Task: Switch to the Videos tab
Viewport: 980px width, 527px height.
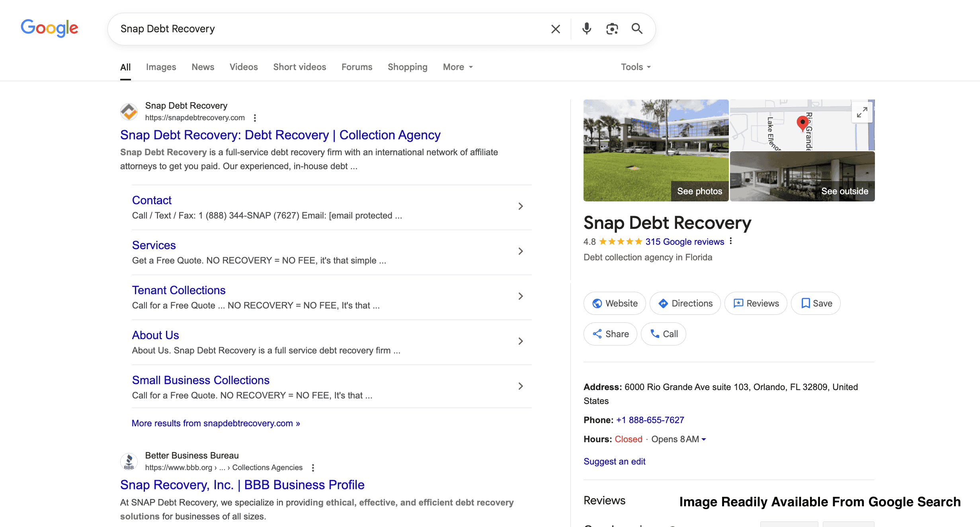Action: click(244, 67)
